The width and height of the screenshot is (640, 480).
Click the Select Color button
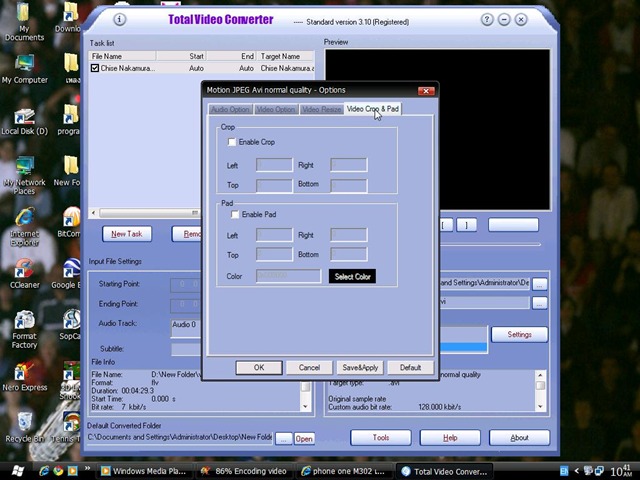[352, 276]
